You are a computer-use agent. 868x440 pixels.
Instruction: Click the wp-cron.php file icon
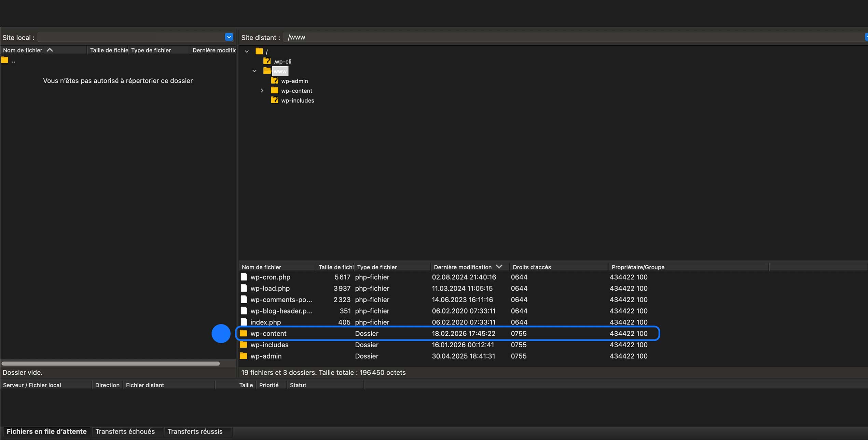click(244, 277)
